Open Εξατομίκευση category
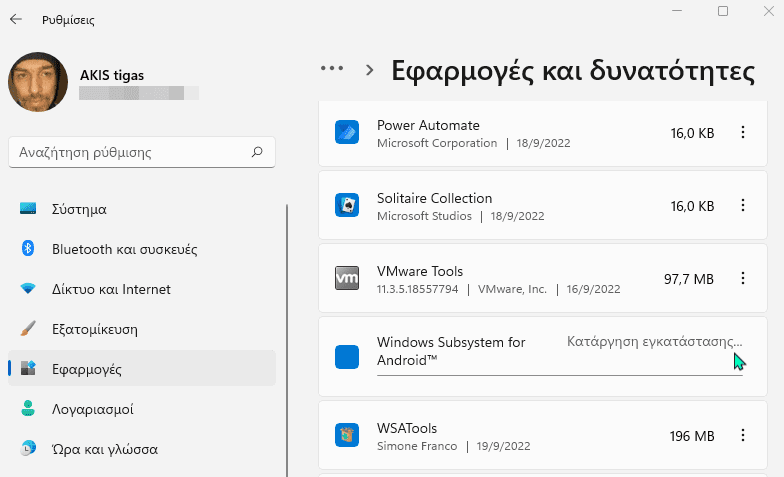Image resolution: width=784 pixels, height=477 pixels. tap(142, 329)
